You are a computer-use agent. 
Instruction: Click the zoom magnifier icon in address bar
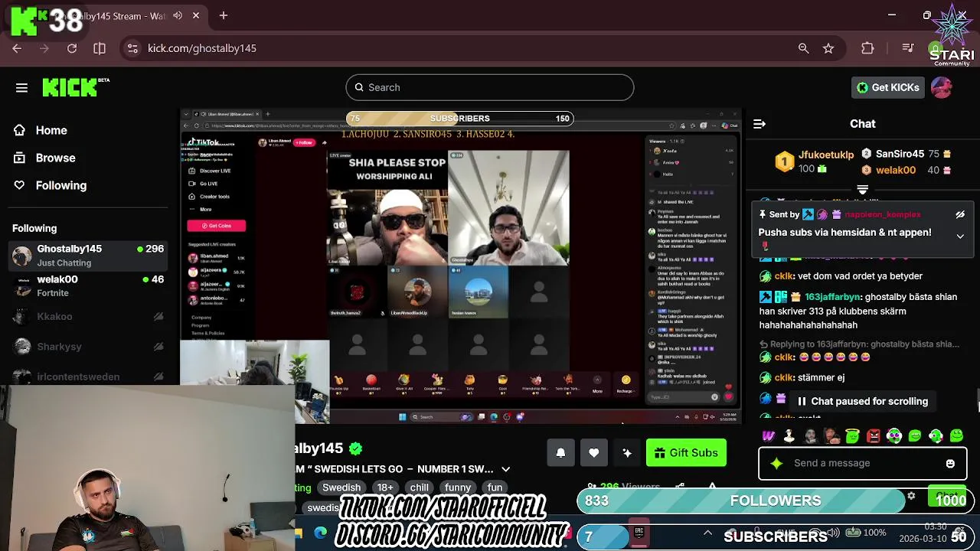pyautogui.click(x=803, y=48)
